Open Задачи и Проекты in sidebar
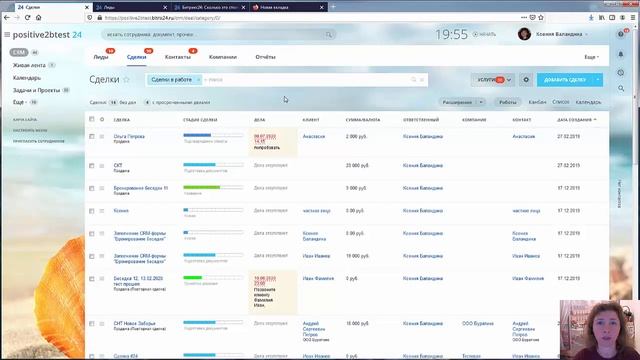Image resolution: width=640 pixels, height=360 pixels. coord(36,90)
